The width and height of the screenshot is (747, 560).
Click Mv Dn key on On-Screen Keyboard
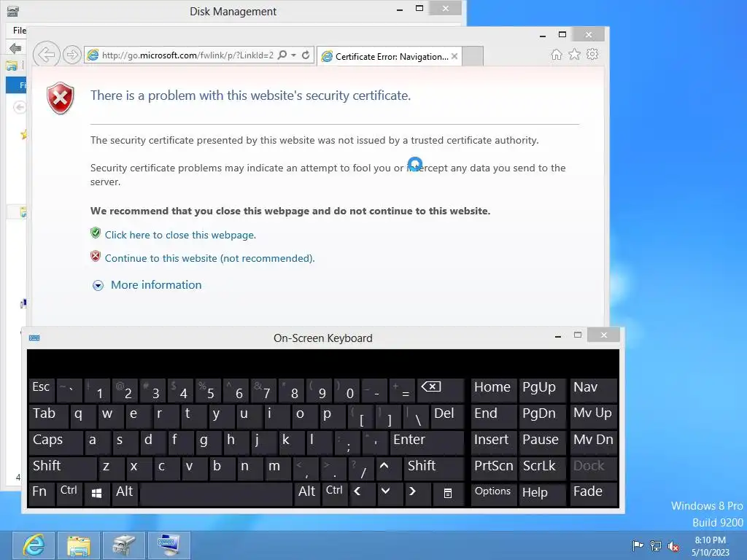(594, 441)
